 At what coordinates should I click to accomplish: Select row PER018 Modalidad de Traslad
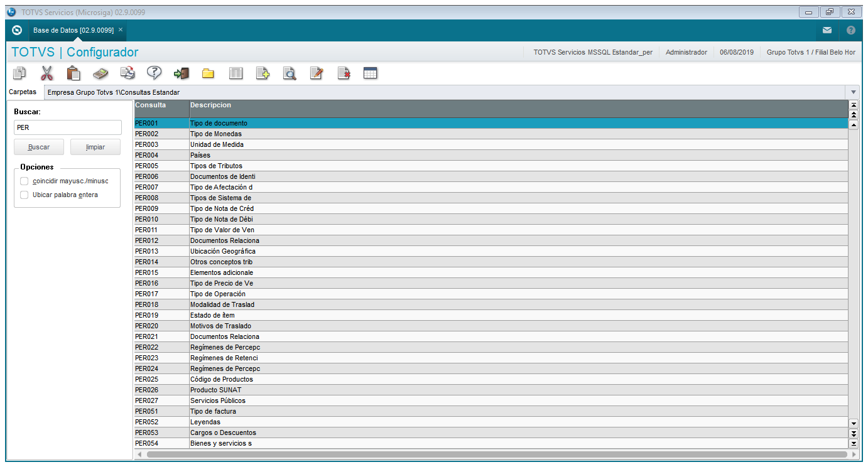(x=491, y=304)
